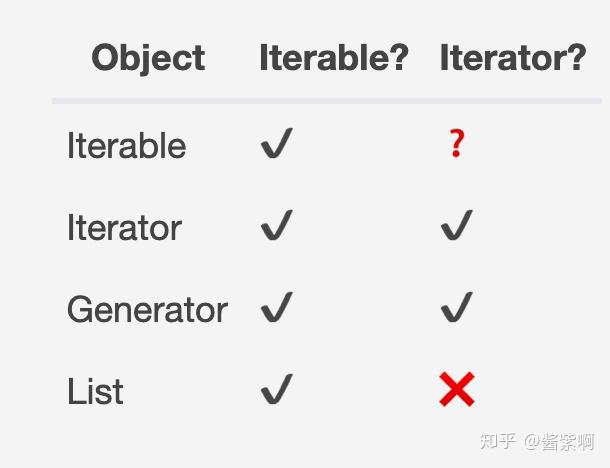Click the Iterable? checkmark in List row

point(277,389)
